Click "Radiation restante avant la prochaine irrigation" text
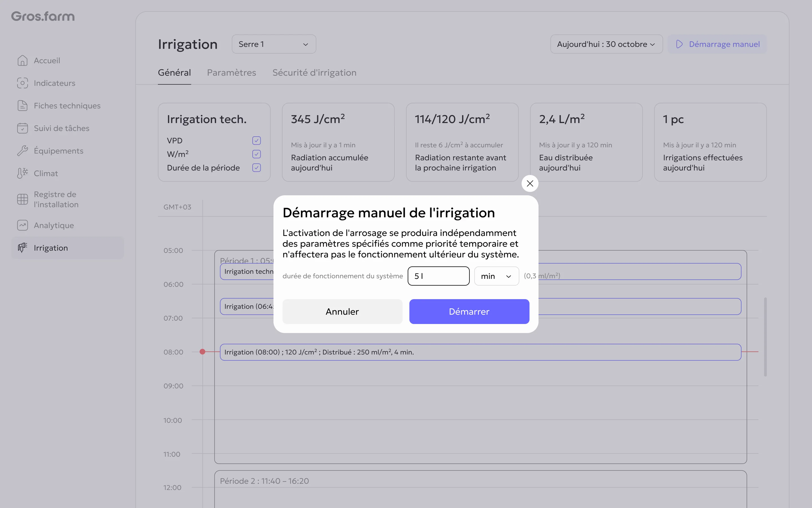Viewport: 812px width, 508px height. pos(460,163)
